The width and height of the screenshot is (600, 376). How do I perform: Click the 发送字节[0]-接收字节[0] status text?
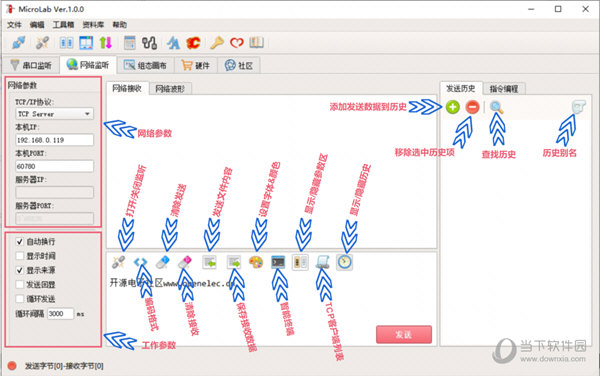64,366
